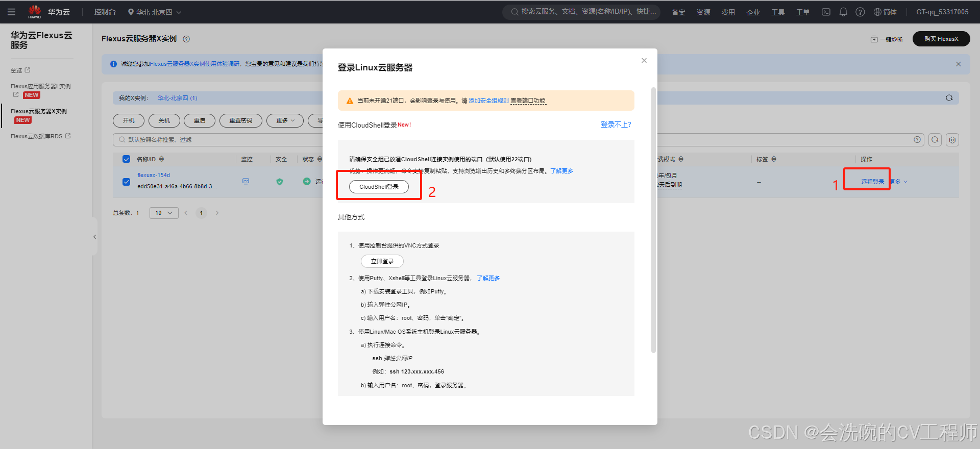This screenshot has height=449, width=980.
Task: Open the hamburger navigation menu
Action: coord(11,12)
